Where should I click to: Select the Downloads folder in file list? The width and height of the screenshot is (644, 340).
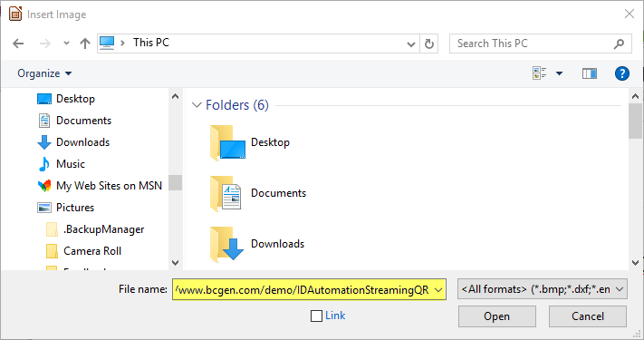tap(257, 244)
